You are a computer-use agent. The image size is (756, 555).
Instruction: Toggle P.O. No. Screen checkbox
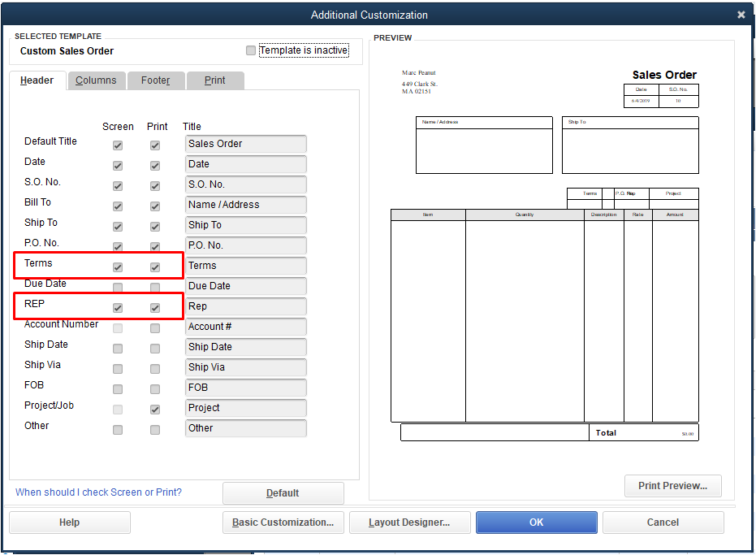[x=118, y=246]
